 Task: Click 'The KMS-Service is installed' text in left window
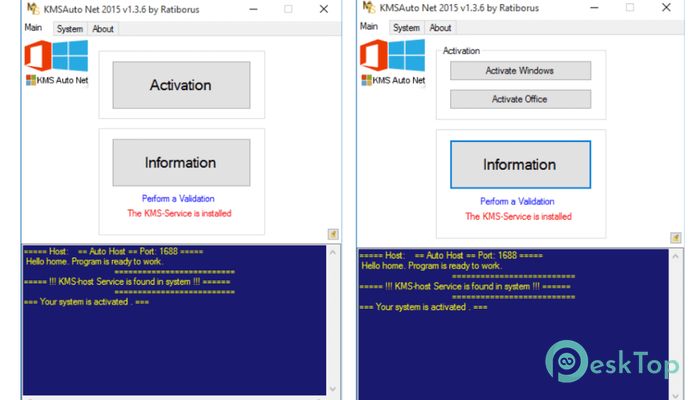click(179, 213)
